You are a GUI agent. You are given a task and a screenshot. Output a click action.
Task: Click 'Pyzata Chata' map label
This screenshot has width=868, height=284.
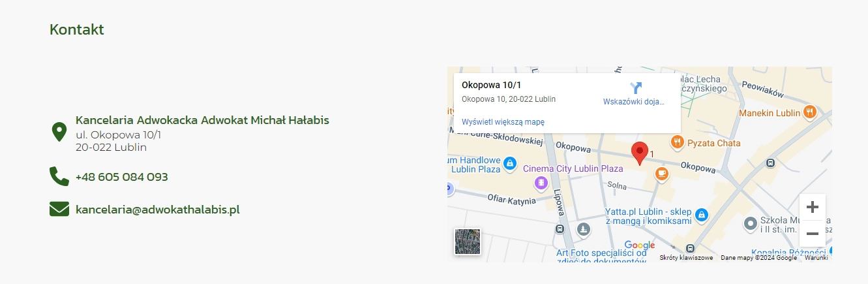(x=713, y=143)
